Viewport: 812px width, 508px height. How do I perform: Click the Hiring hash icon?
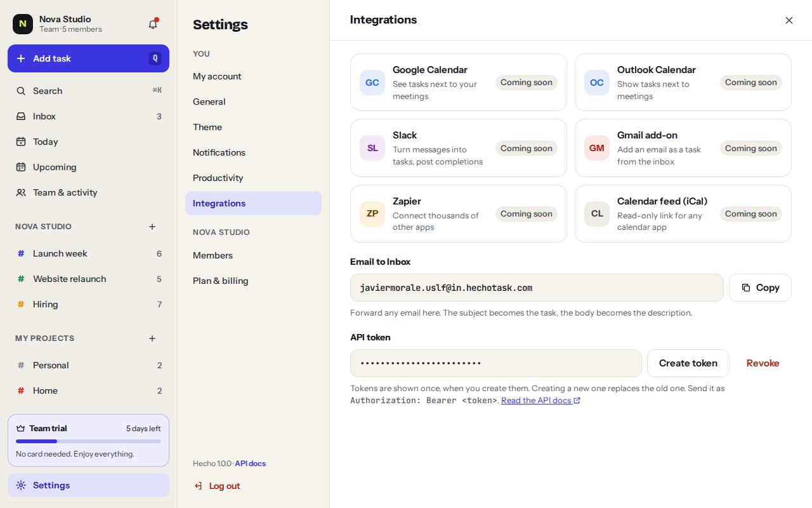21,304
